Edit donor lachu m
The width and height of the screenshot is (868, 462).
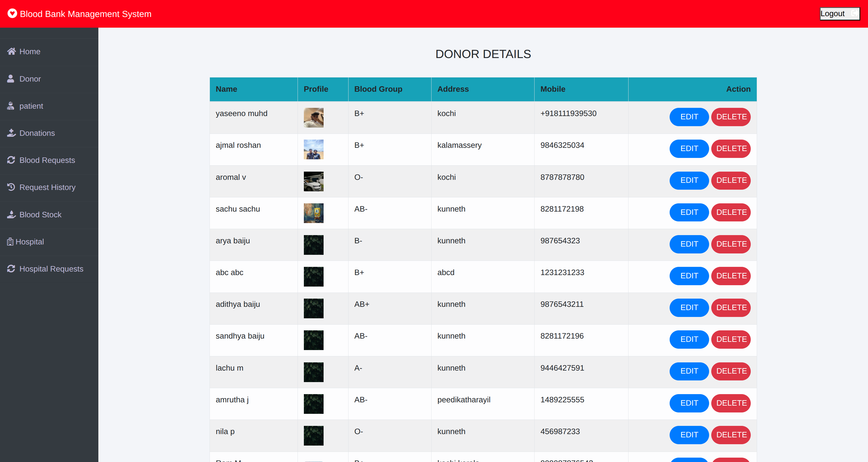click(689, 371)
